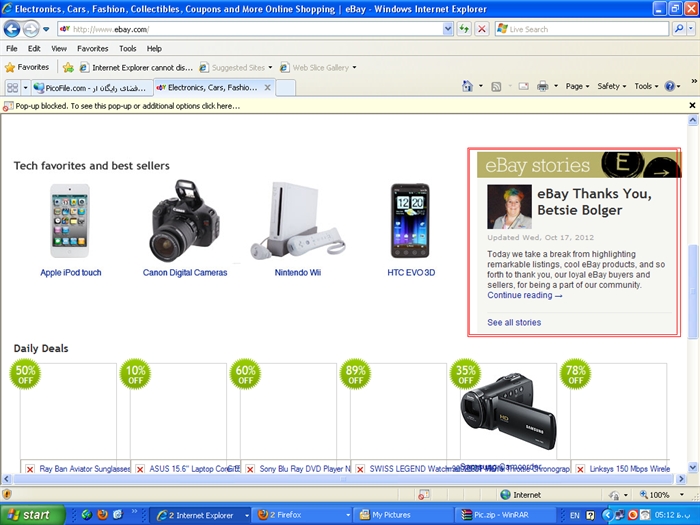Open the 100% zoom level dropdown
The image size is (700, 525).
point(682,495)
